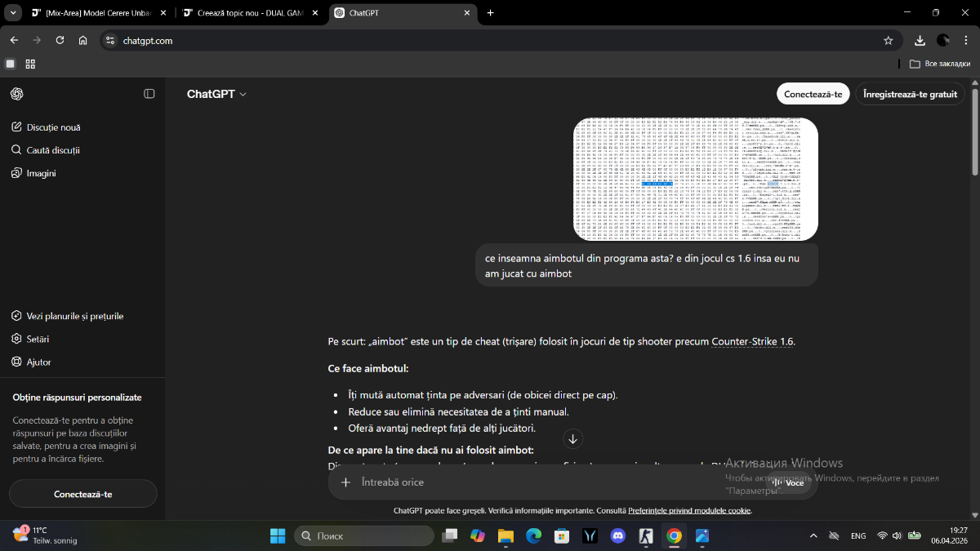Open Setări in sidebar
The image size is (980, 551).
(38, 339)
